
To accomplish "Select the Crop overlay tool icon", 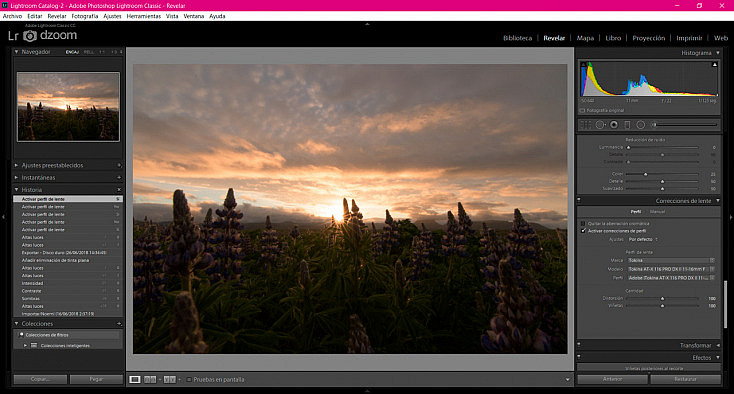I will point(586,125).
